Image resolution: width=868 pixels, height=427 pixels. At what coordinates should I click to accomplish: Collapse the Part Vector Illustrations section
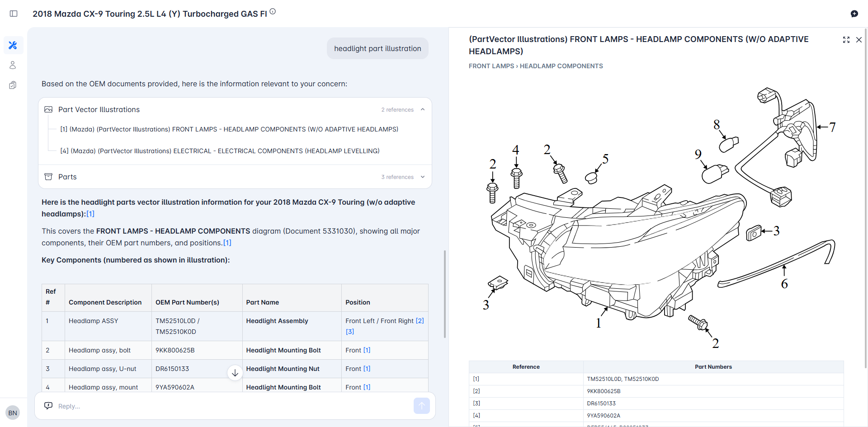[x=422, y=109]
